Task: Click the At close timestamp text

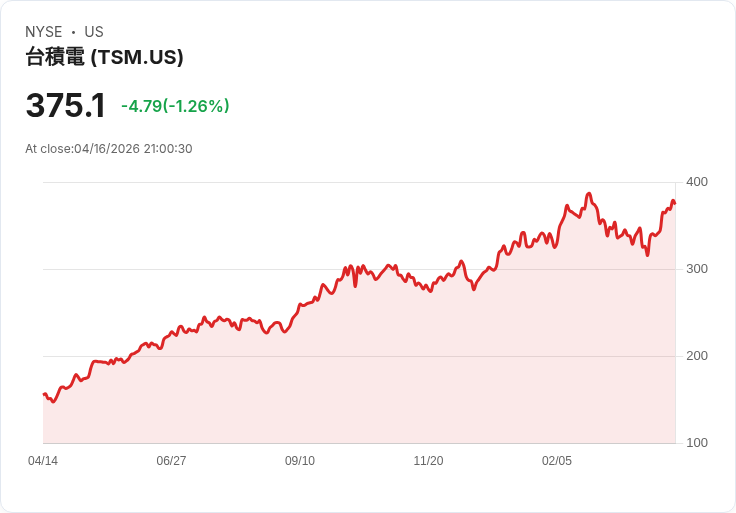Action: (108, 149)
